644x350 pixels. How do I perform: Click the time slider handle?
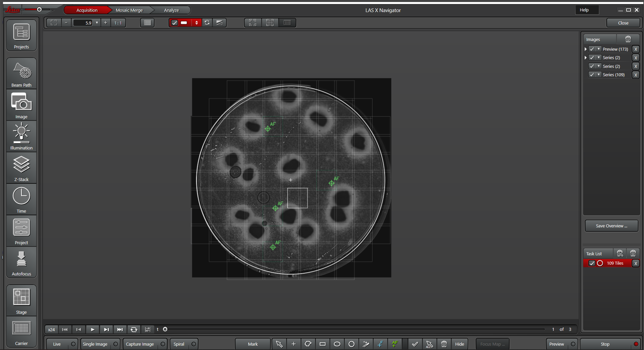coord(165,329)
